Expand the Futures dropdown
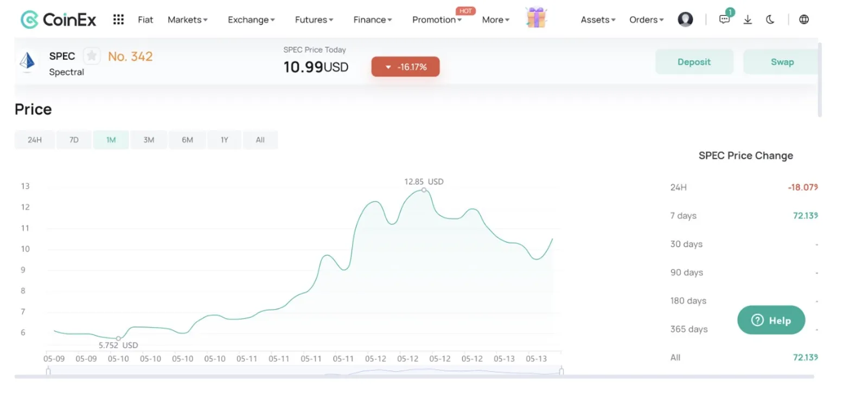 tap(314, 20)
